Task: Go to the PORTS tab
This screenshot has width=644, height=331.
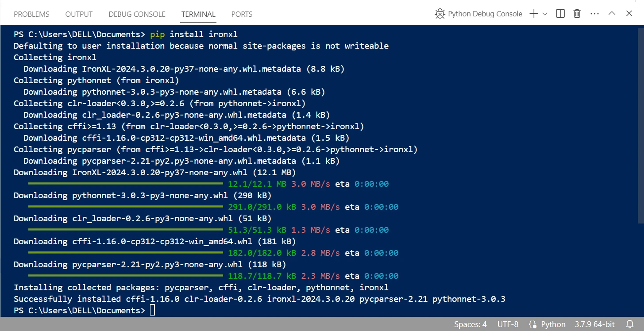Action: [x=242, y=14]
